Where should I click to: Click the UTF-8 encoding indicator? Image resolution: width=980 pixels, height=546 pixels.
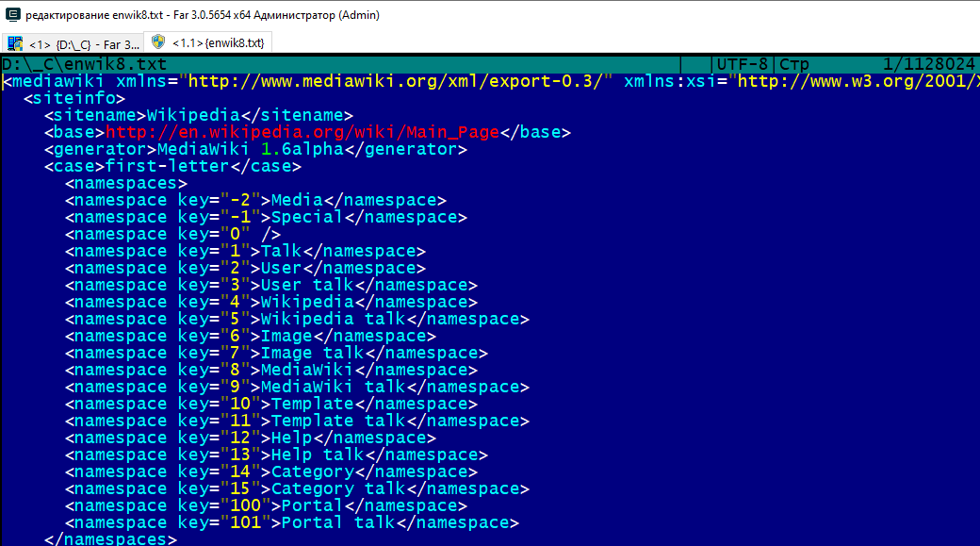742,64
